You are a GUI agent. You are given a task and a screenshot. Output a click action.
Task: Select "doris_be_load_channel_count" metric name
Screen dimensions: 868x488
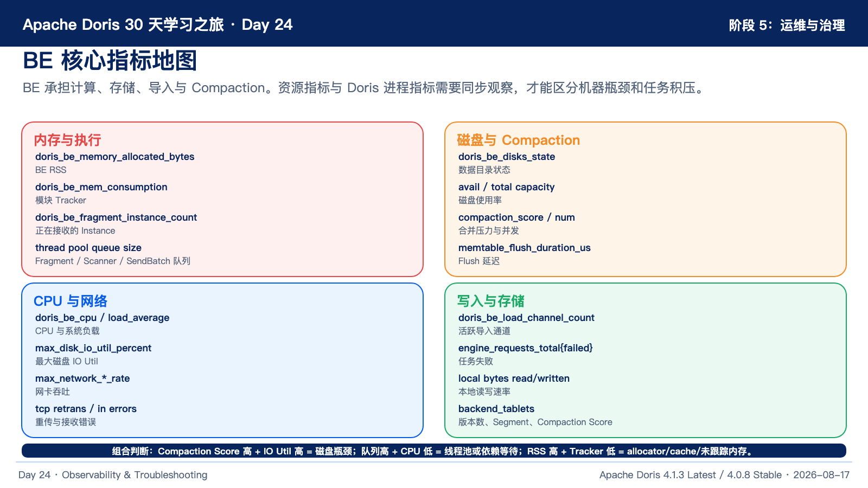click(x=526, y=318)
